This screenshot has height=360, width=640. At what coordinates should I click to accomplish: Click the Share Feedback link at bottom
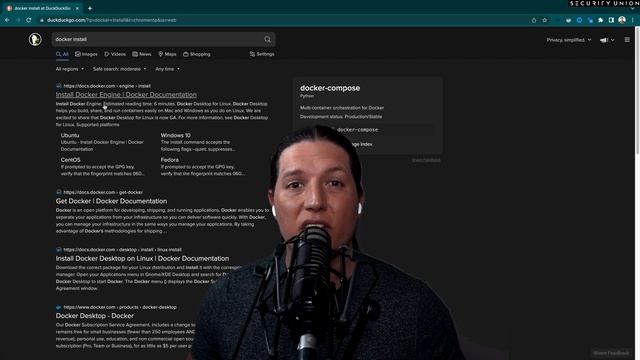[x=611, y=353]
